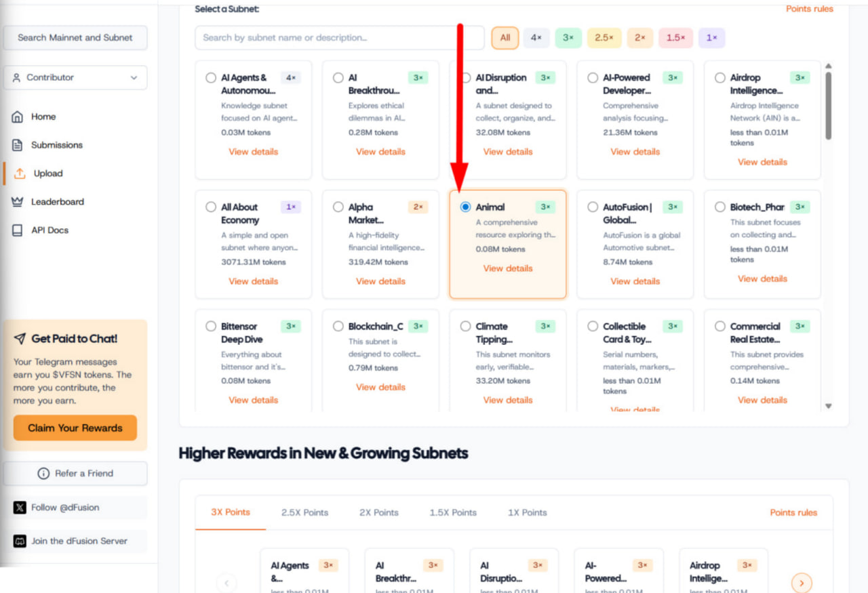Click Discord icon beside Join the dFusion Server

coord(20,541)
